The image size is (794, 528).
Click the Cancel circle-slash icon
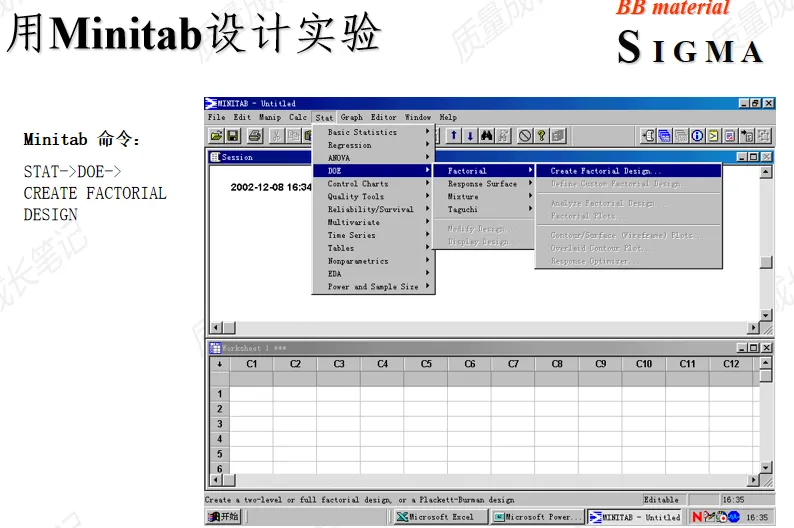pos(525,136)
